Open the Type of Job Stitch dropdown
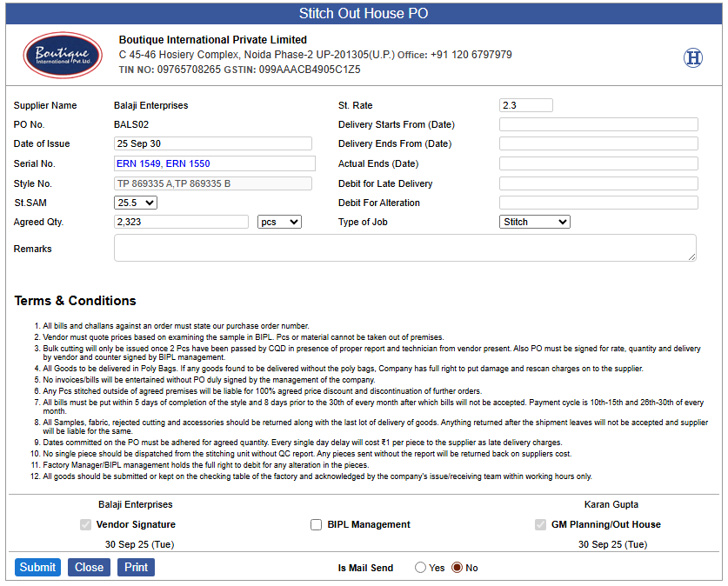728x586 pixels. coord(535,222)
